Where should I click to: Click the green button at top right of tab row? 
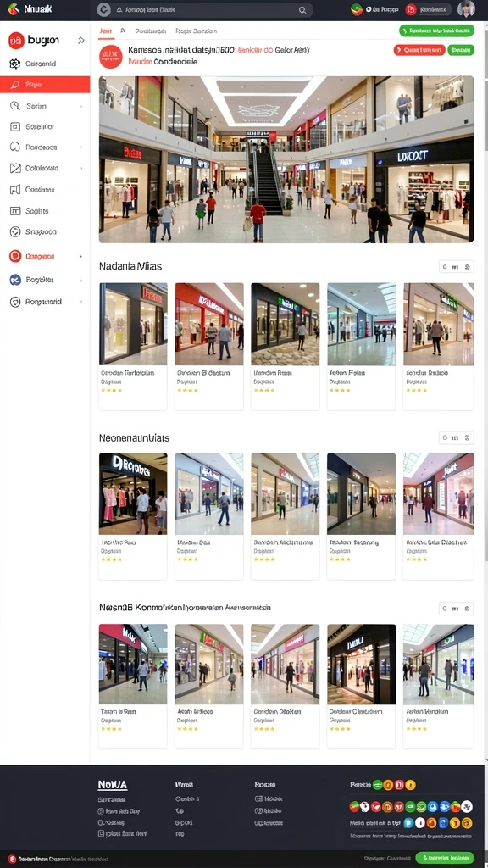[436, 31]
